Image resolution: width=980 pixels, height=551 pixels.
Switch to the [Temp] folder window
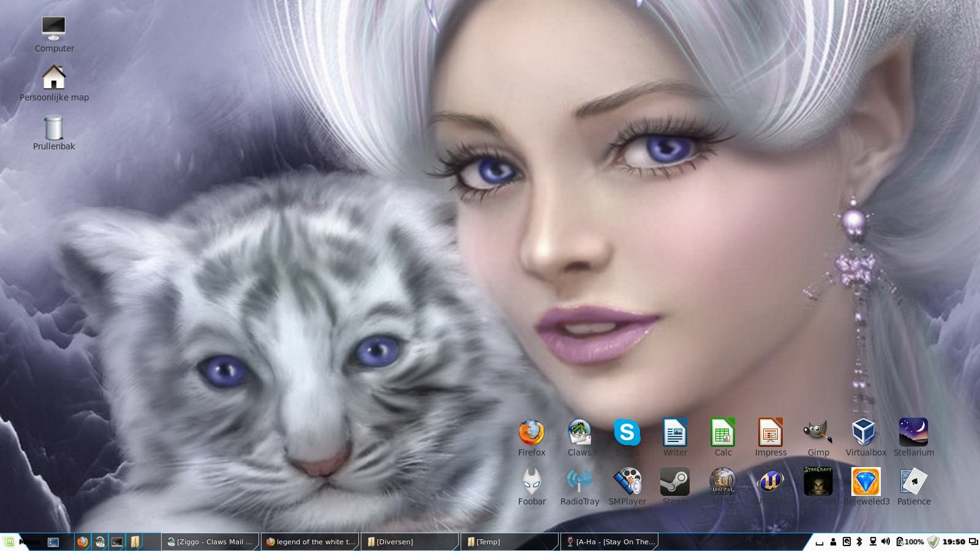[510, 542]
